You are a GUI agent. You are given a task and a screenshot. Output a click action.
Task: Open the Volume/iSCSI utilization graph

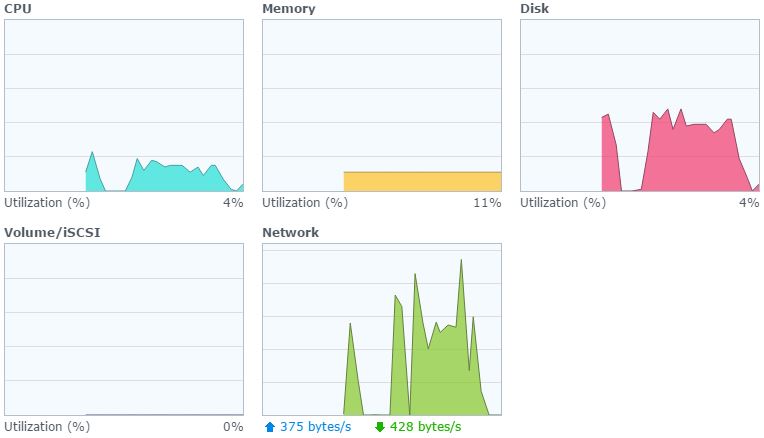click(124, 329)
